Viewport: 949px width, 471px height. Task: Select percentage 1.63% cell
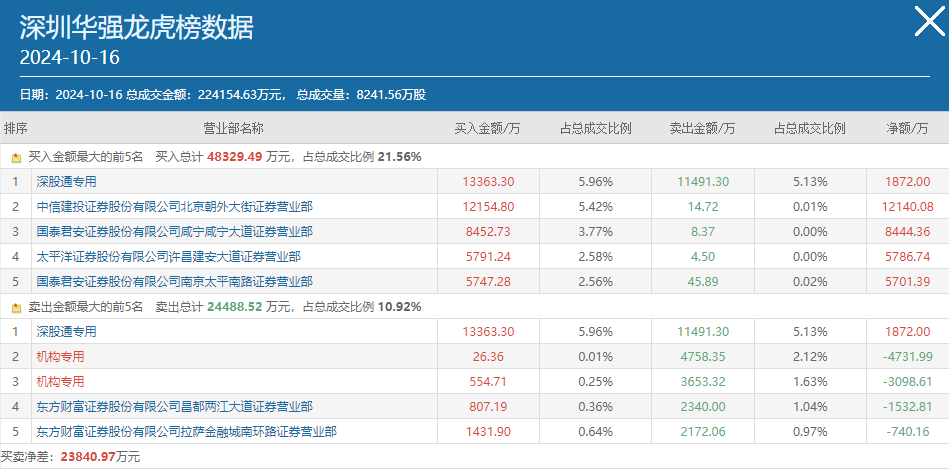810,382
